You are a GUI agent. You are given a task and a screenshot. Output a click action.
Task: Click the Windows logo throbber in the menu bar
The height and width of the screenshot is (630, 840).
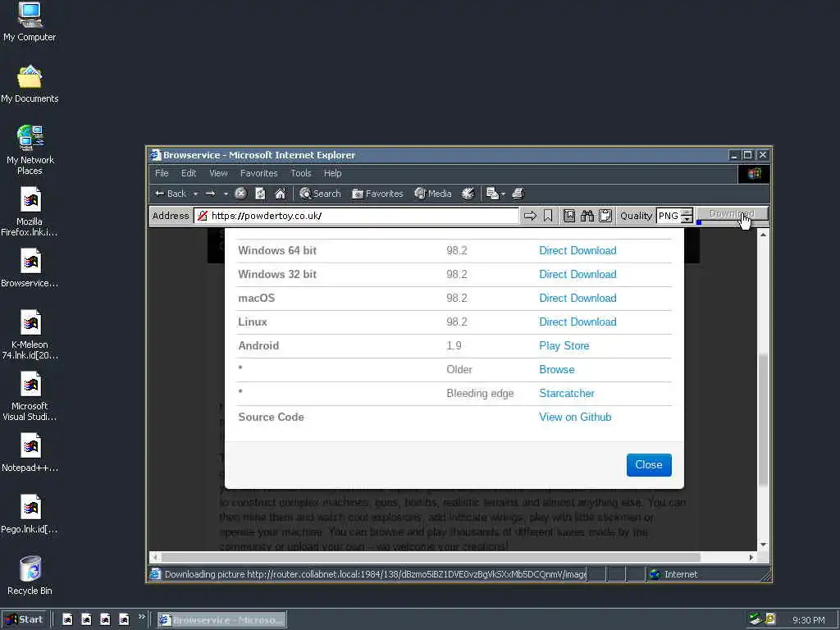(x=754, y=174)
